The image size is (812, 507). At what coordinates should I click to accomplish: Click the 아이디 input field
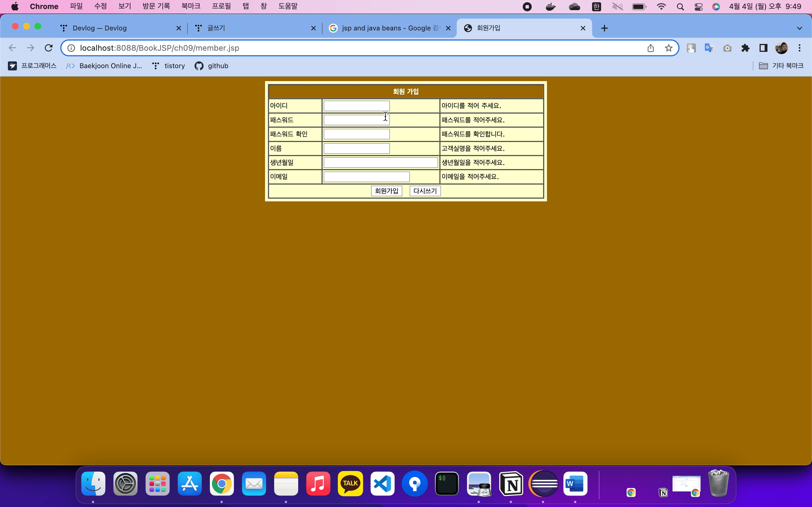tap(356, 106)
